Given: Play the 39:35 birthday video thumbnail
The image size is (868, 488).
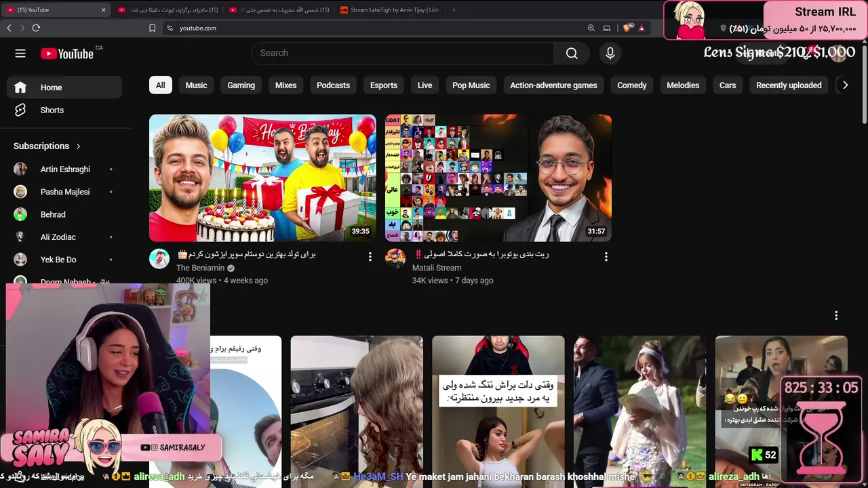Looking at the screenshot, I should [x=262, y=178].
